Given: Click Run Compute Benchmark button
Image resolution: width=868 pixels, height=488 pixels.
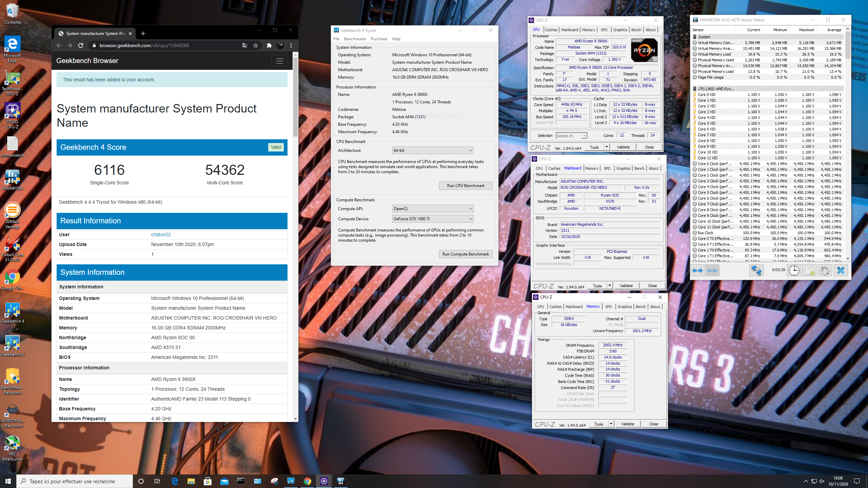Looking at the screenshot, I should tap(466, 254).
